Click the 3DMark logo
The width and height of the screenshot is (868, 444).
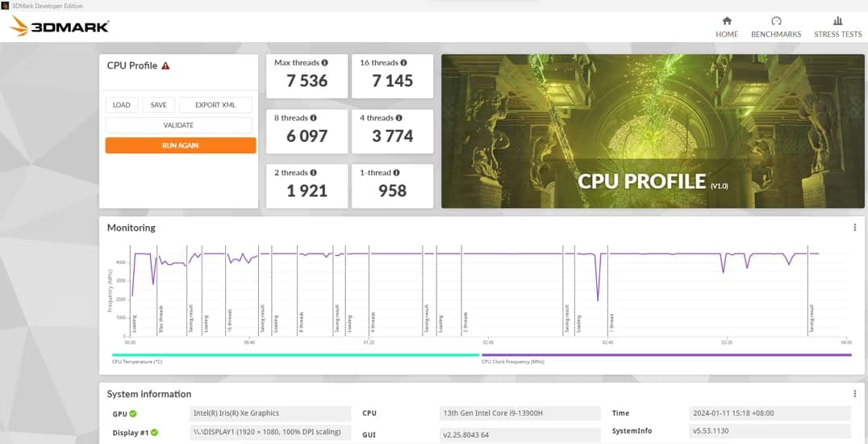[x=59, y=26]
